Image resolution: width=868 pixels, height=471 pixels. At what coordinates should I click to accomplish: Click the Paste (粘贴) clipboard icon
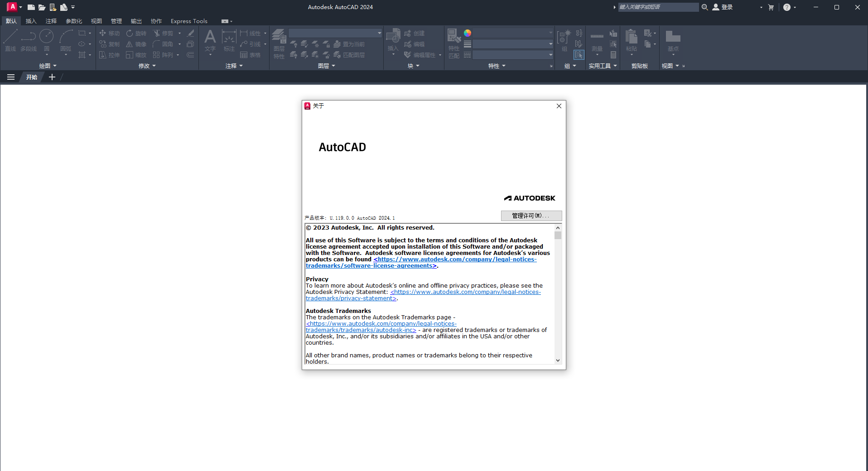click(631, 37)
